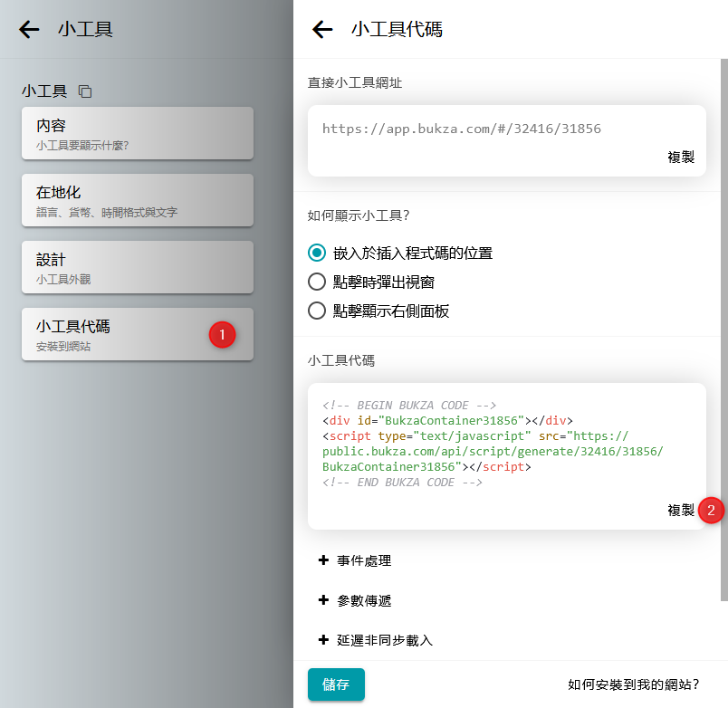Select 點擊時彈出視窗 radio option
The height and width of the screenshot is (708, 728).
click(x=317, y=282)
